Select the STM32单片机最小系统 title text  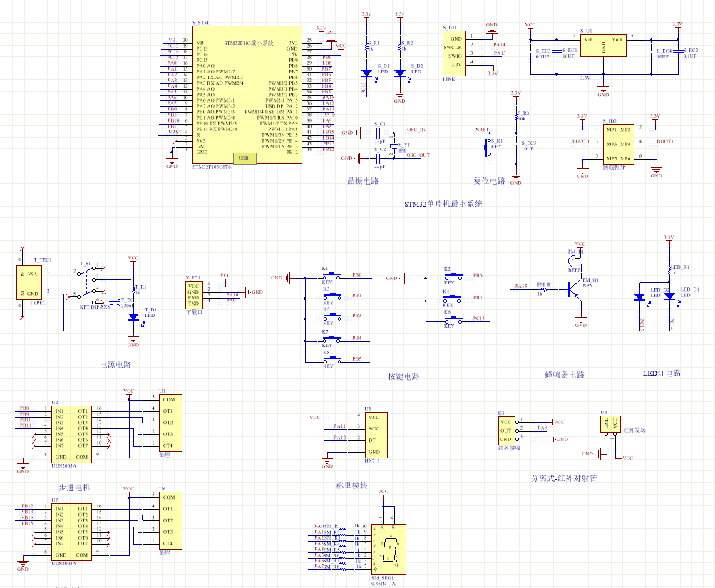point(443,204)
